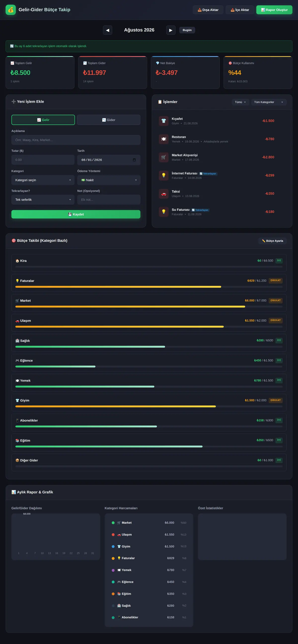The image size is (298, 644).
Task: Click the blue Giyim legend dot
Action: click(x=113, y=546)
